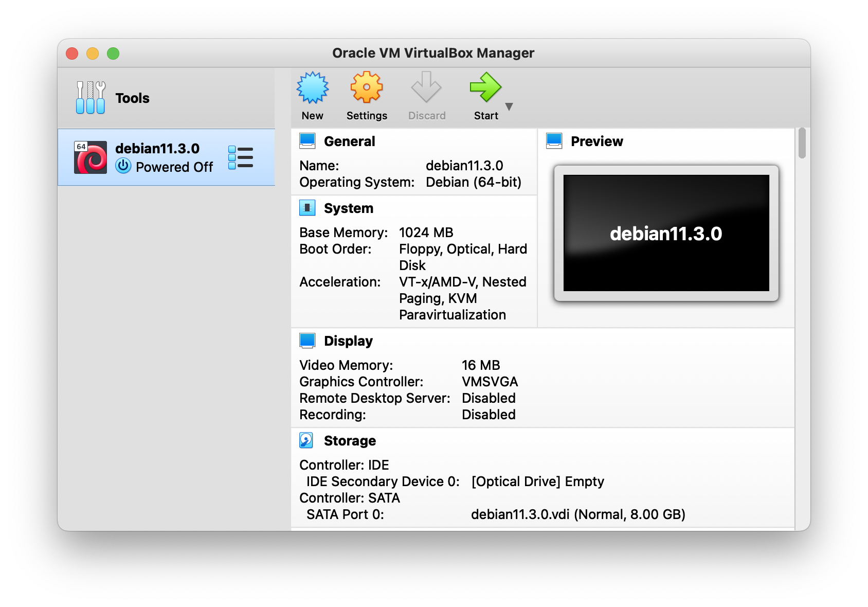Click the Display section screen icon
Viewport: 868px width, 607px height.
tap(308, 341)
